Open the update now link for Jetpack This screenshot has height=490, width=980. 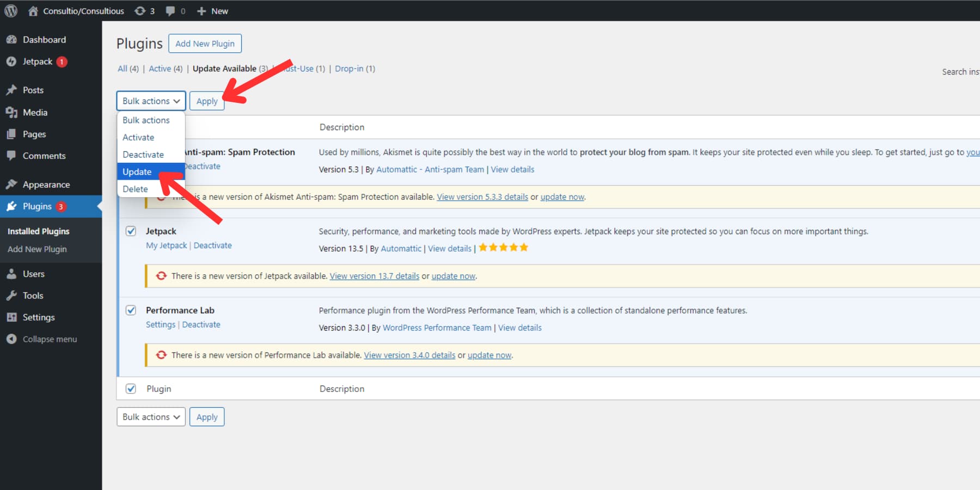[453, 276]
